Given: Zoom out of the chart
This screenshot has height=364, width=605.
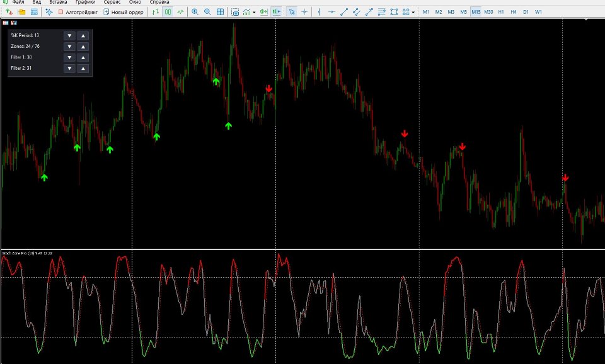Looking at the screenshot, I should (207, 12).
